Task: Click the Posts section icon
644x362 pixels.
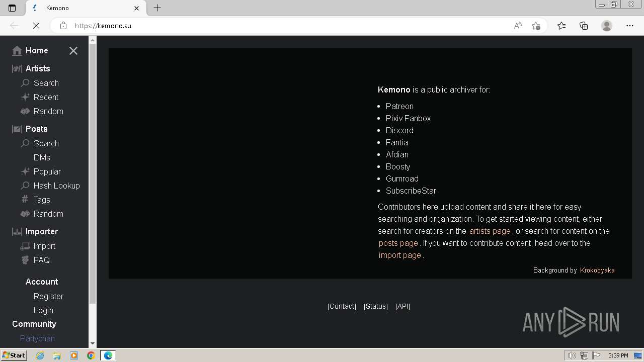Action: click(17, 129)
